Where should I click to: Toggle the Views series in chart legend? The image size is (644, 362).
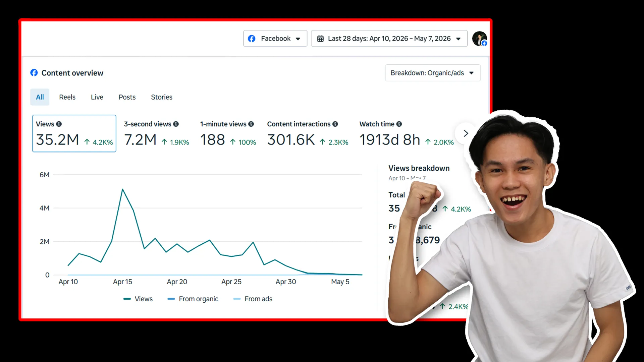click(138, 299)
